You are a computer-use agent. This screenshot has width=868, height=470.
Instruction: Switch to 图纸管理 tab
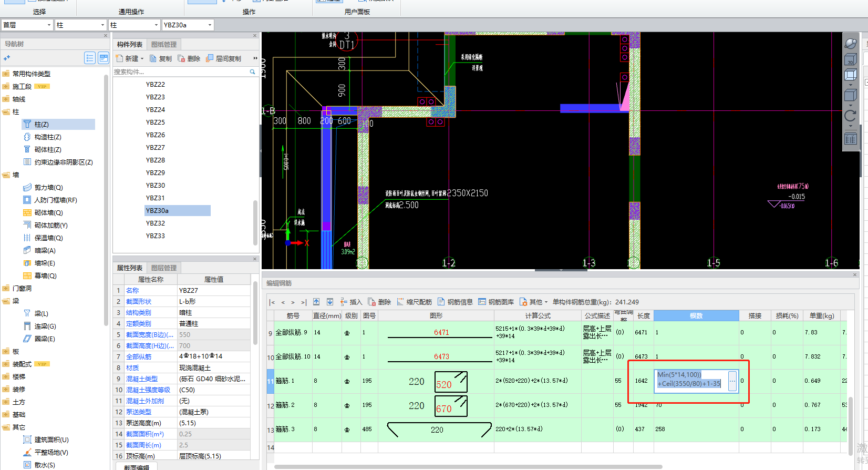click(164, 45)
